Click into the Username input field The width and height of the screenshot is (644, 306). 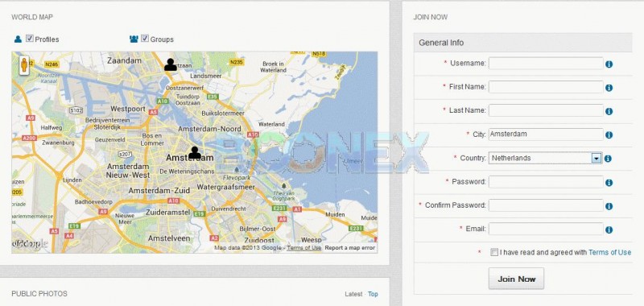click(x=546, y=64)
